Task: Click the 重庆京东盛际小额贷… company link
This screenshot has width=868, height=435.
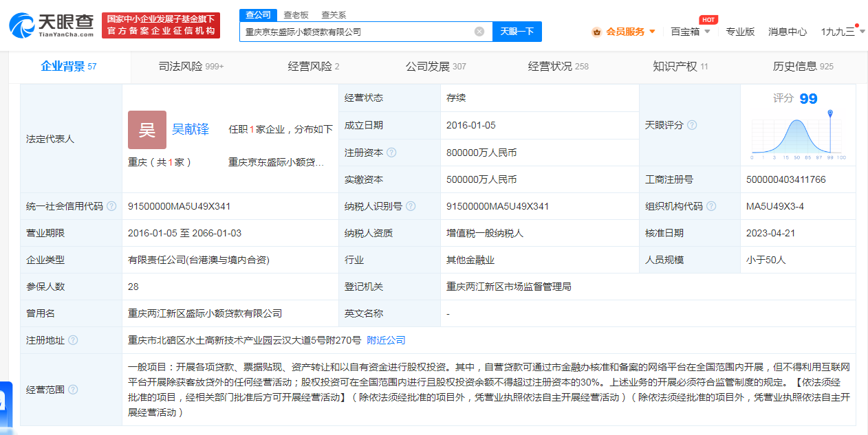Action: (276, 162)
